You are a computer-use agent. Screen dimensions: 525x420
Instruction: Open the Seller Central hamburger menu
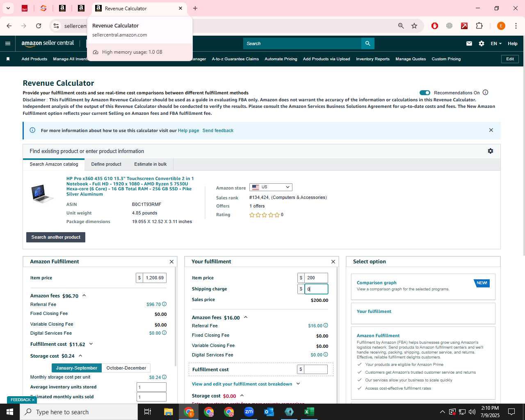(x=8, y=43)
